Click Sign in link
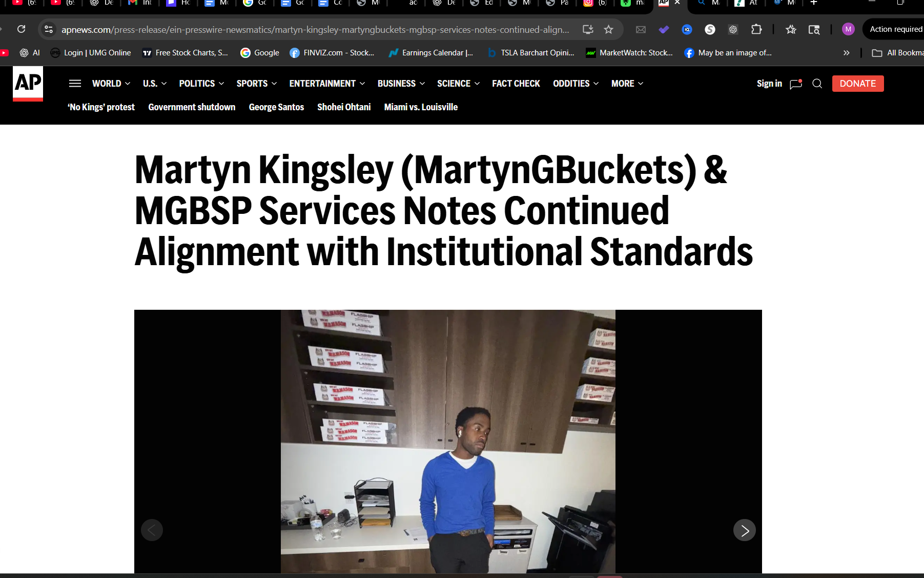Viewport: 924px width, 578px height. coord(769,84)
